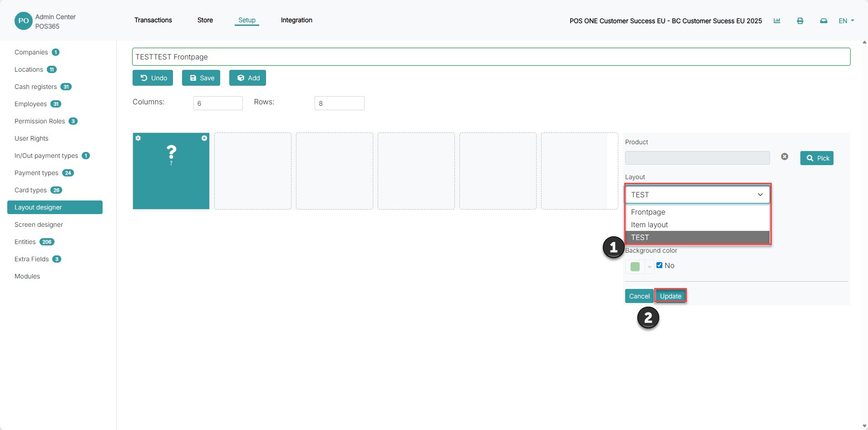Image resolution: width=868 pixels, height=430 pixels.
Task: Click the cloud drive icon in header
Action: pyautogui.click(x=824, y=21)
